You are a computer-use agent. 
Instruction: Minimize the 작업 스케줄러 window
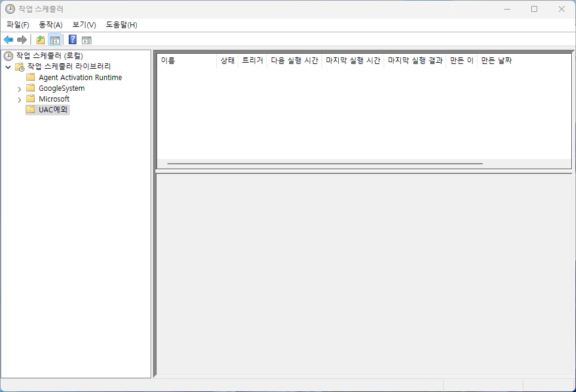tap(507, 9)
